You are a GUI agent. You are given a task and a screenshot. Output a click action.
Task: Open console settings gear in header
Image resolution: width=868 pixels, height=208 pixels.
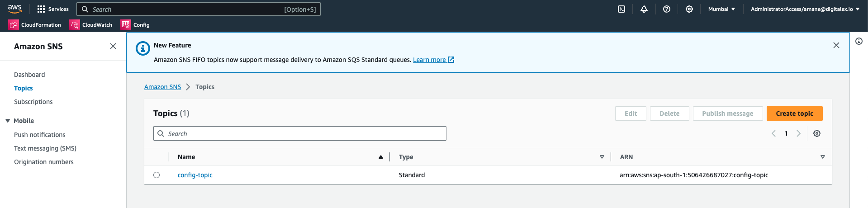pos(689,9)
